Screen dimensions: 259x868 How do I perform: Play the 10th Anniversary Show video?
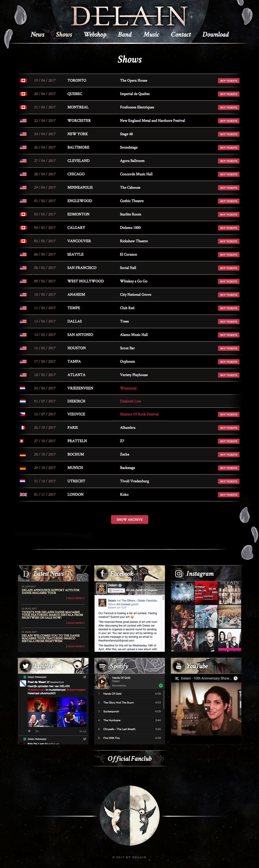click(206, 708)
